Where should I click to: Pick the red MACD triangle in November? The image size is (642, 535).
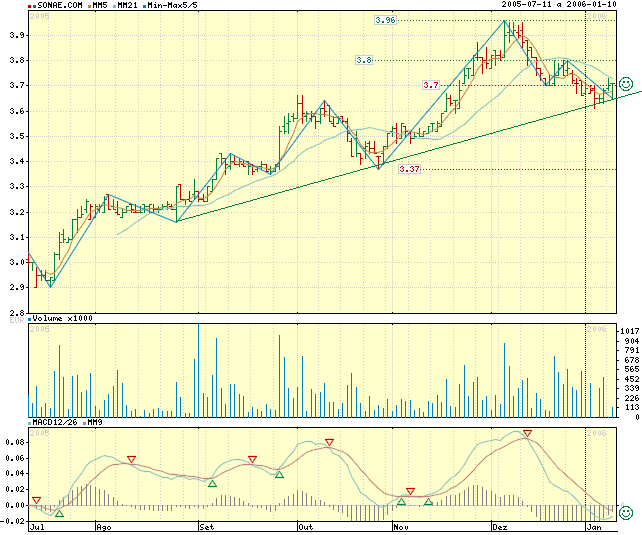click(410, 491)
